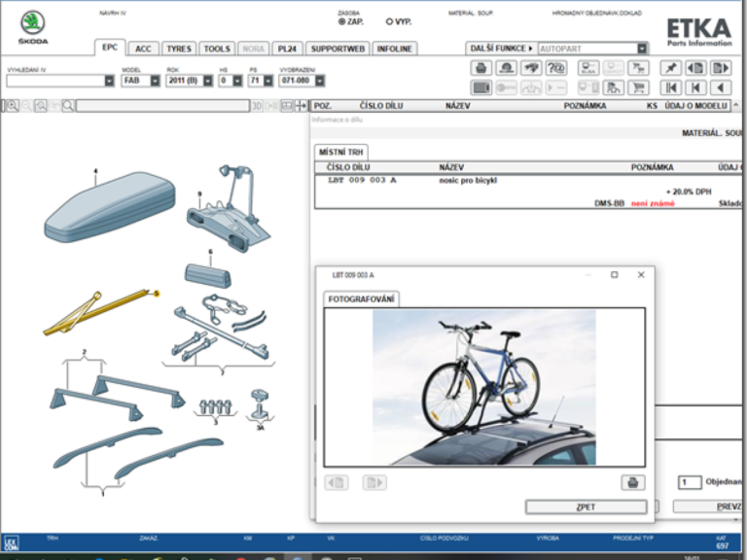
Task: Select the VYP. radio button
Action: coord(389,20)
